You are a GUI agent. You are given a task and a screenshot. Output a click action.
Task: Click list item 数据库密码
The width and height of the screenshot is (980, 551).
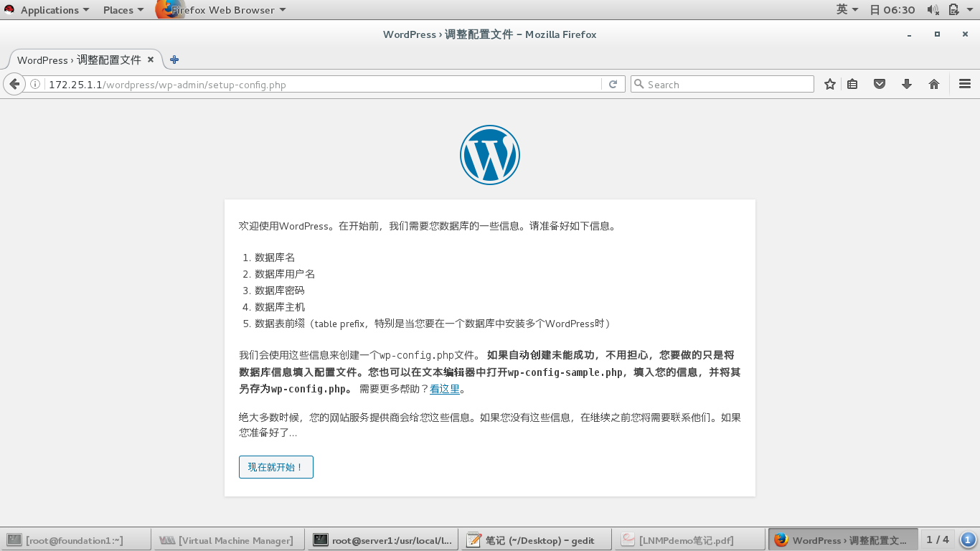click(280, 290)
